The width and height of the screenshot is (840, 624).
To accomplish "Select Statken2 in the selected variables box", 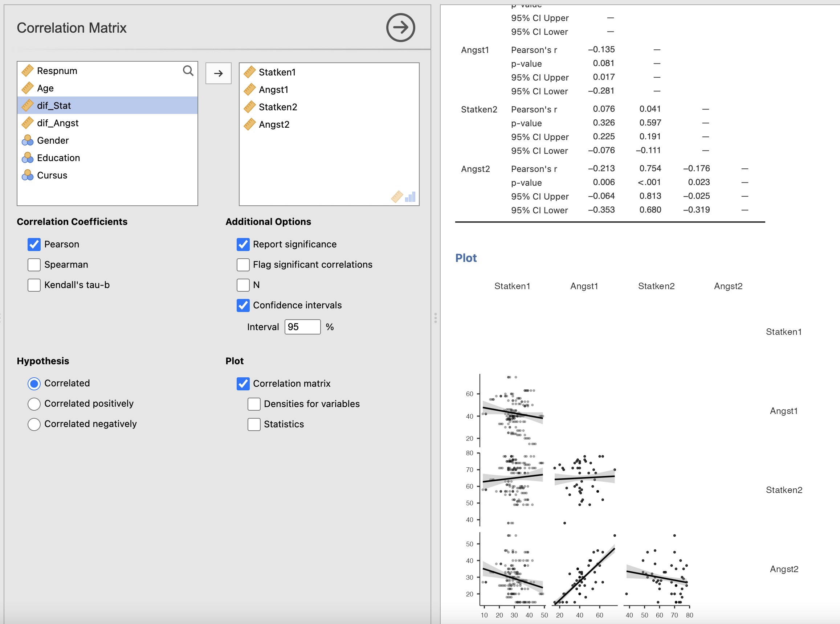I will coord(278,107).
